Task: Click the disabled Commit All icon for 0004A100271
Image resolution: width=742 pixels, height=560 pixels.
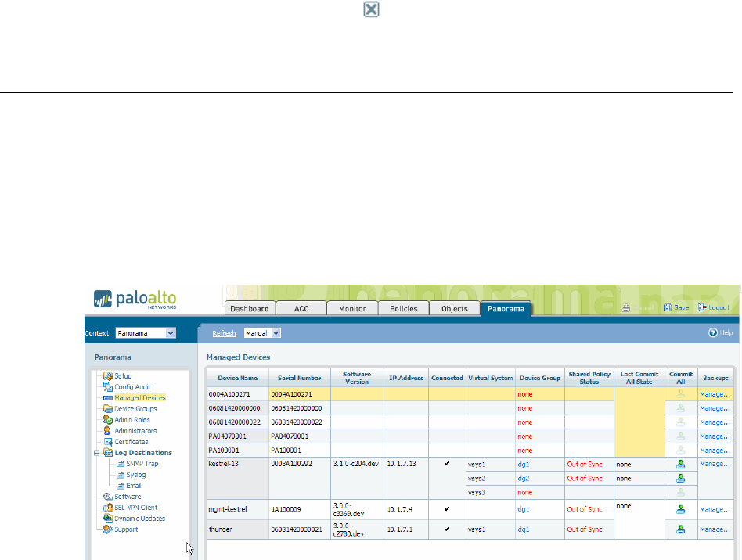Action: pos(680,393)
